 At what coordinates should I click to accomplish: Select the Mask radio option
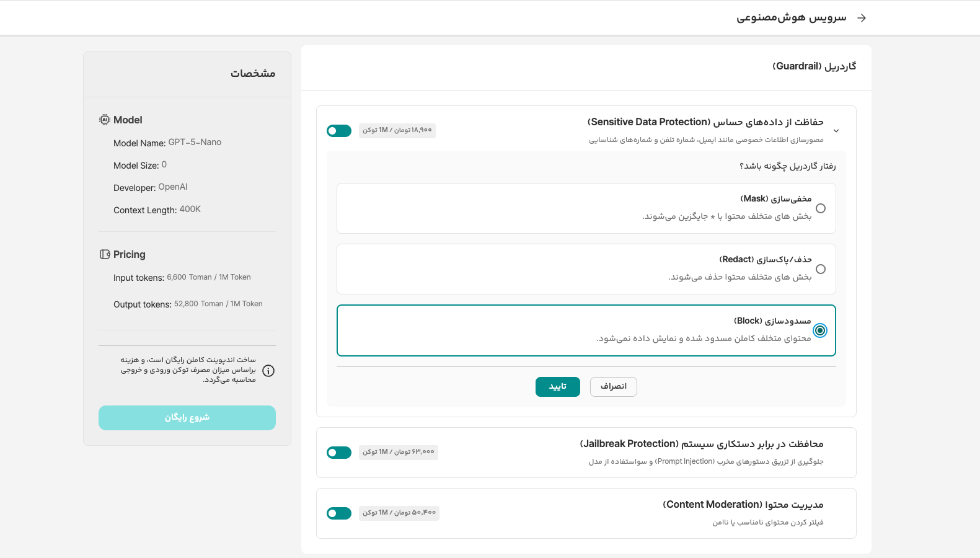pos(821,208)
